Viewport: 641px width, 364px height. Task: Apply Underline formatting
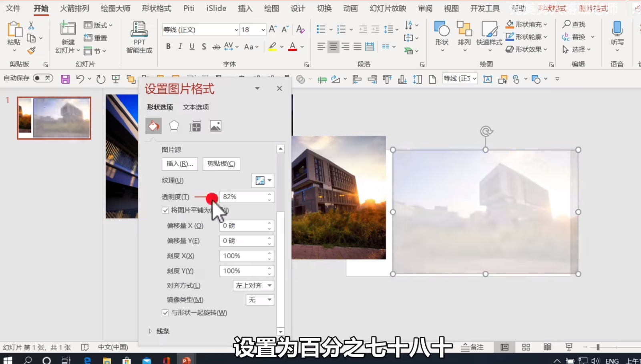pos(192,46)
